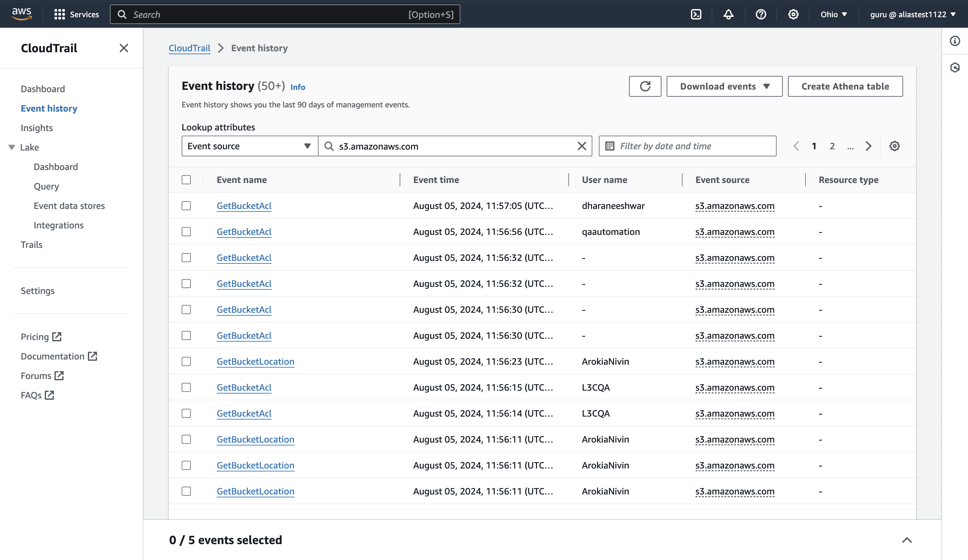Go to next page of events

868,146
